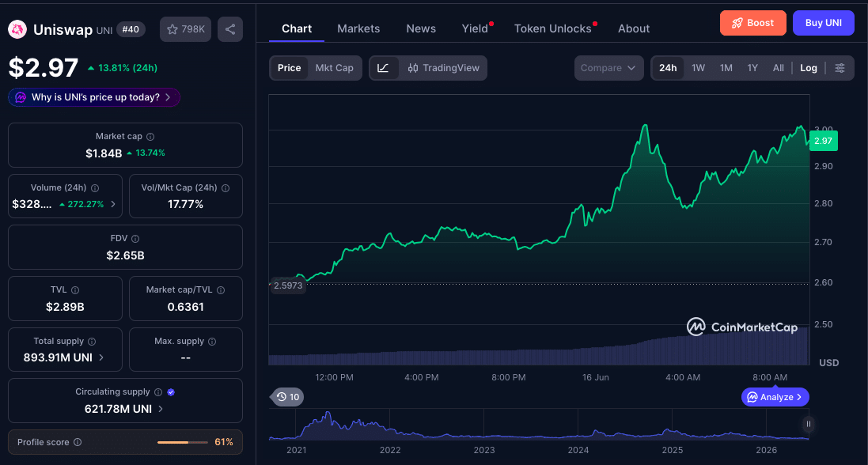
Task: Select Price chart mode
Action: pos(289,68)
